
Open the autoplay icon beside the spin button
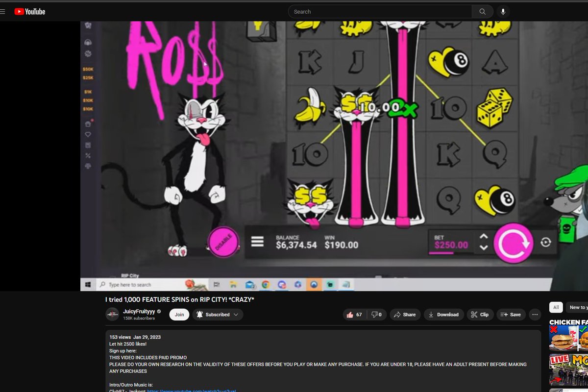point(545,243)
